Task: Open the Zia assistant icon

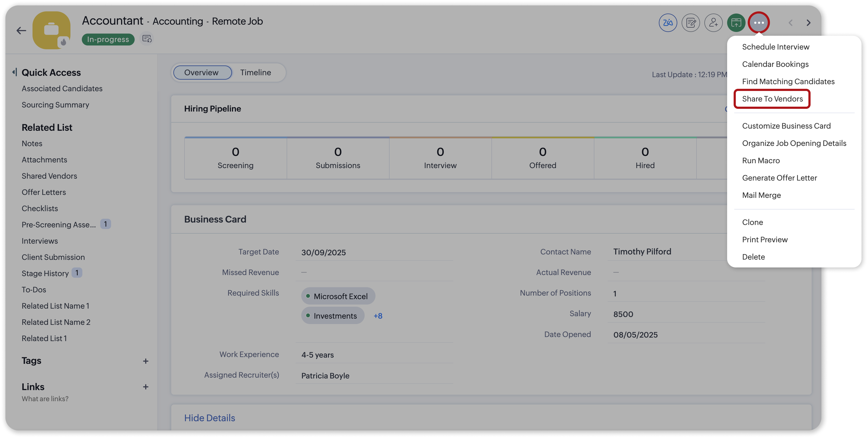Action: coord(668,23)
